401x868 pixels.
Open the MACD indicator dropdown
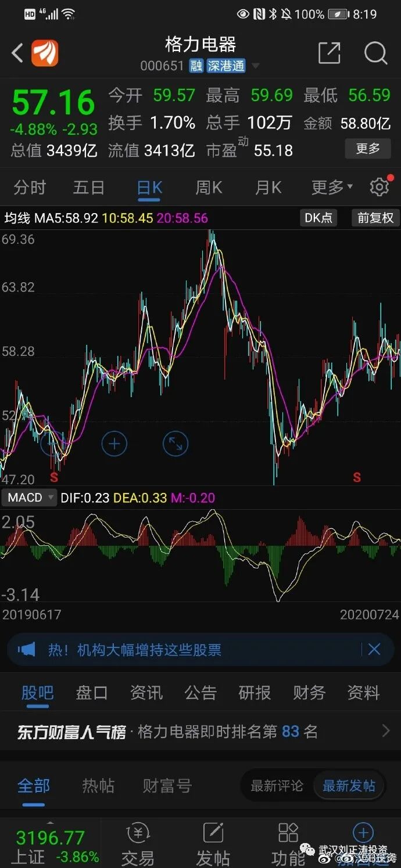click(30, 498)
